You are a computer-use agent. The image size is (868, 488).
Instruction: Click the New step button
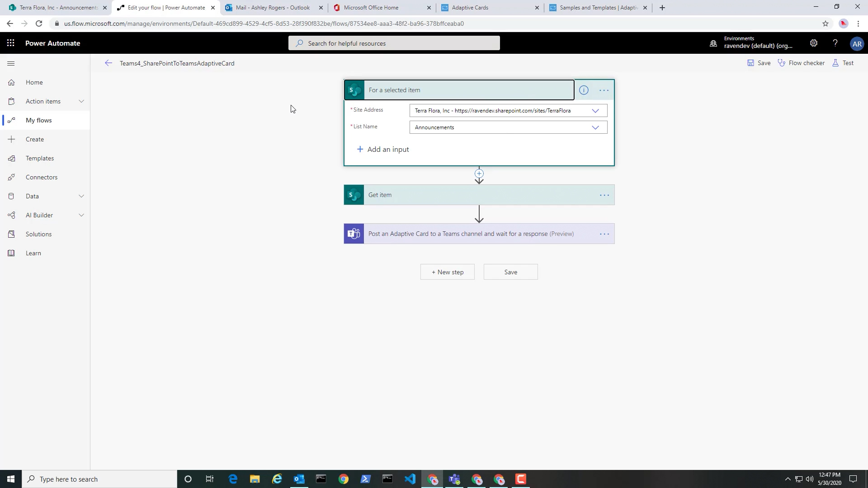(x=448, y=272)
